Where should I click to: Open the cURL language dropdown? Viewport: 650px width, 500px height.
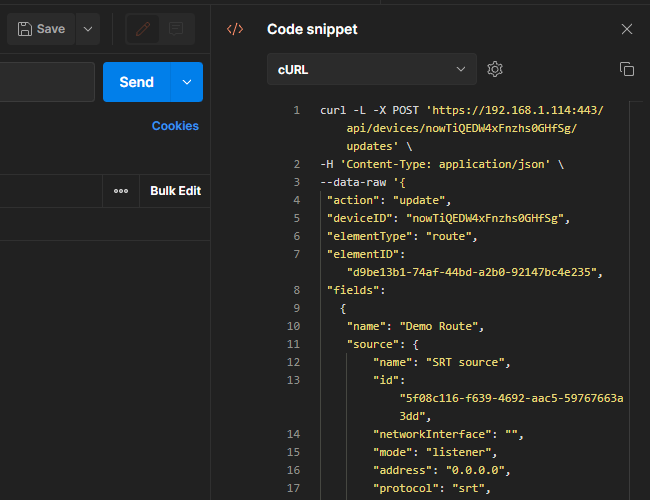[372, 69]
